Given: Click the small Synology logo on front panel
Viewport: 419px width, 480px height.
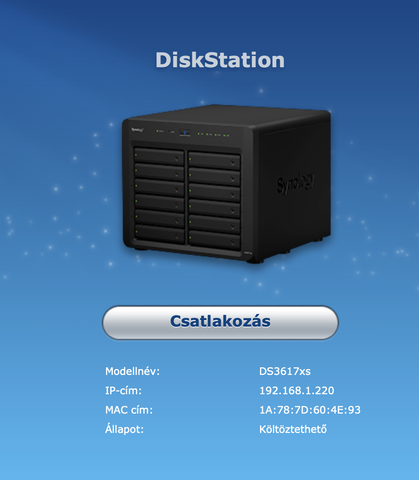Looking at the screenshot, I should 137,129.
